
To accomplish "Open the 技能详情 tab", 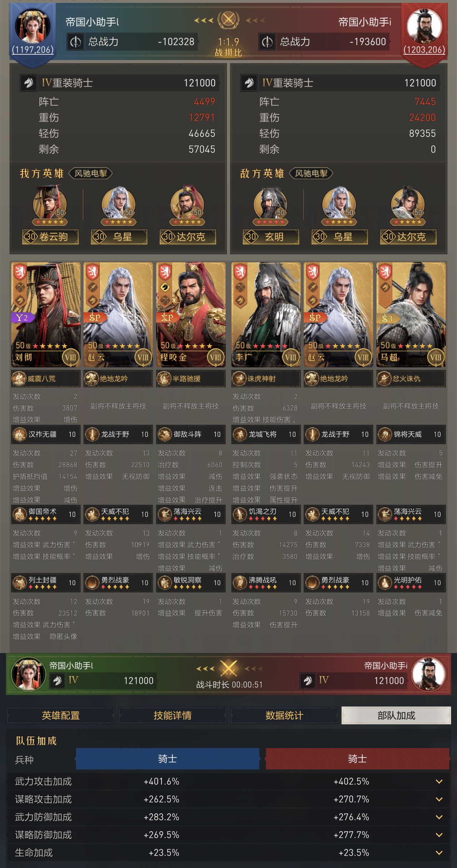I will pos(172,715).
